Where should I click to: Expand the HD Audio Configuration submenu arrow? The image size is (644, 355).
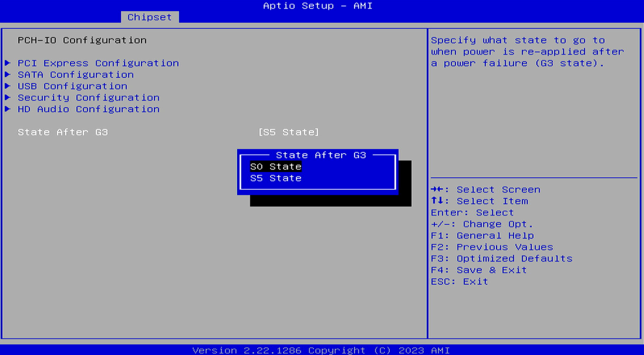point(8,109)
